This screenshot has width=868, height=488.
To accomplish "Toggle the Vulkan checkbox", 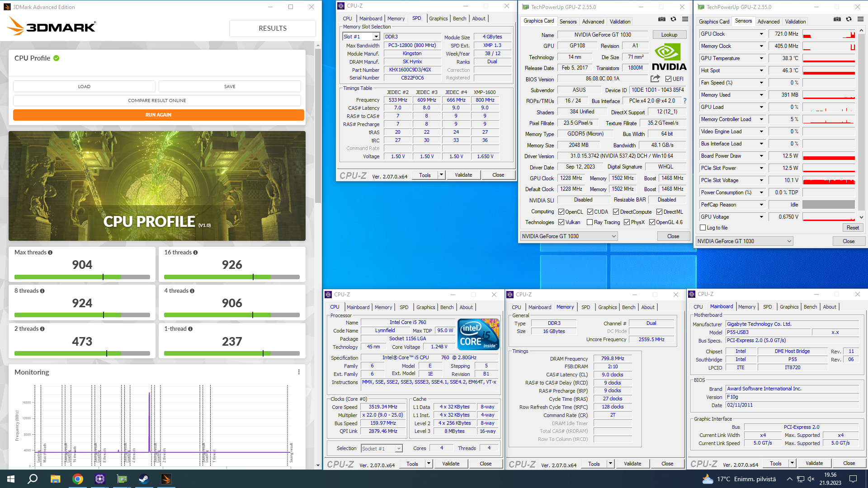I will pos(561,222).
